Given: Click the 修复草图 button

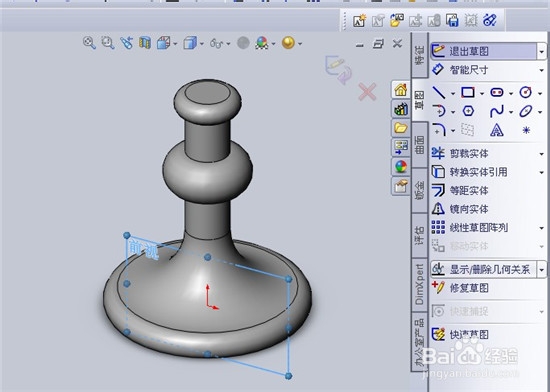Looking at the screenshot, I should tap(460, 288).
